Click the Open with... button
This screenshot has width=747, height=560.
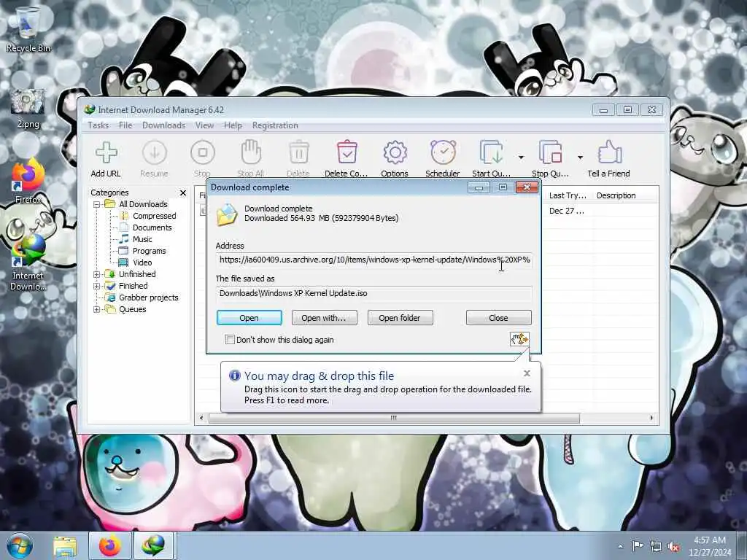(x=324, y=318)
